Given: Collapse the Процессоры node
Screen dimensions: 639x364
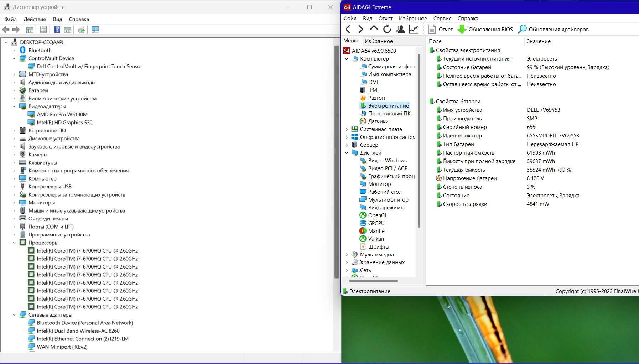Looking at the screenshot, I should tap(14, 243).
